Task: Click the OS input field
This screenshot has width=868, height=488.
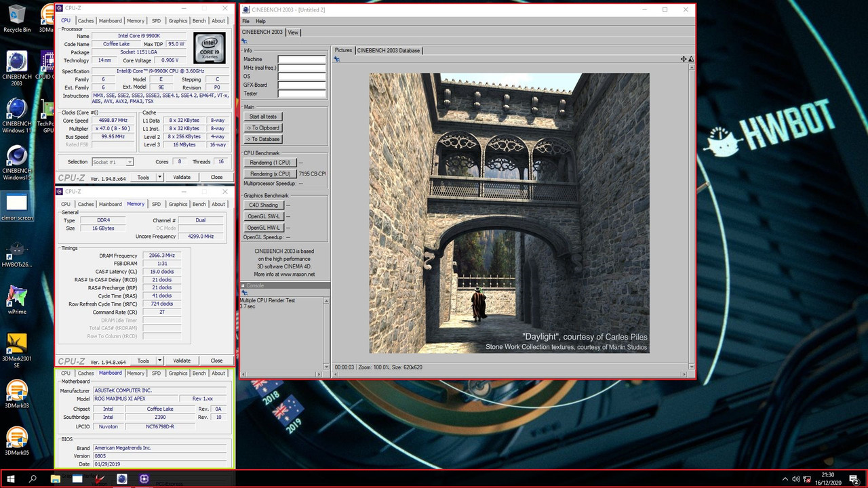Action: click(302, 77)
